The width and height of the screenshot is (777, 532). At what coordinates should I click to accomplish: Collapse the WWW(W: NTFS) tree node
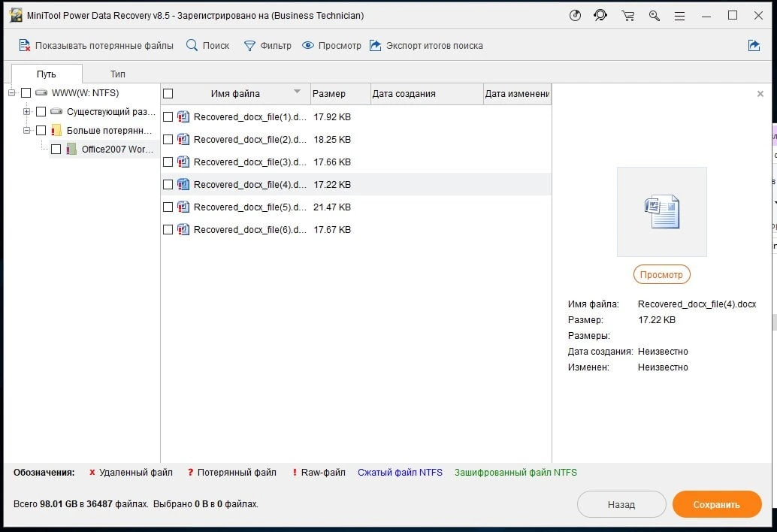pyautogui.click(x=12, y=92)
